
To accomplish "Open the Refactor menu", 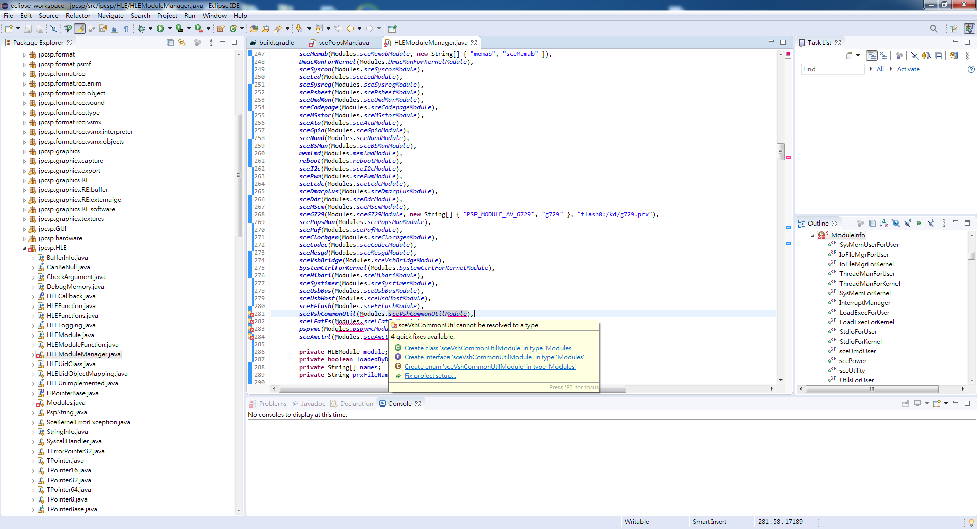I will 77,16.
